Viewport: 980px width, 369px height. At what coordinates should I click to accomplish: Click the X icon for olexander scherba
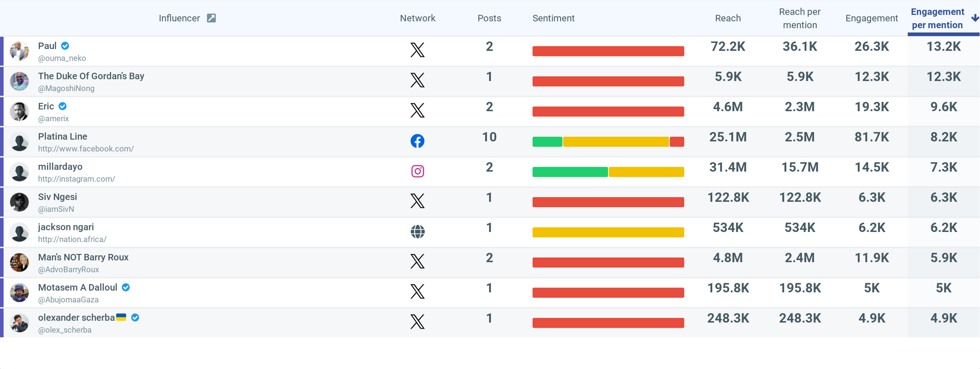417,322
